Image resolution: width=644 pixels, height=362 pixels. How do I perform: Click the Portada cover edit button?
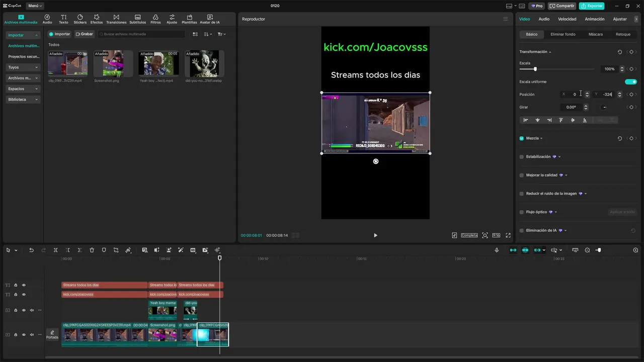(52, 334)
